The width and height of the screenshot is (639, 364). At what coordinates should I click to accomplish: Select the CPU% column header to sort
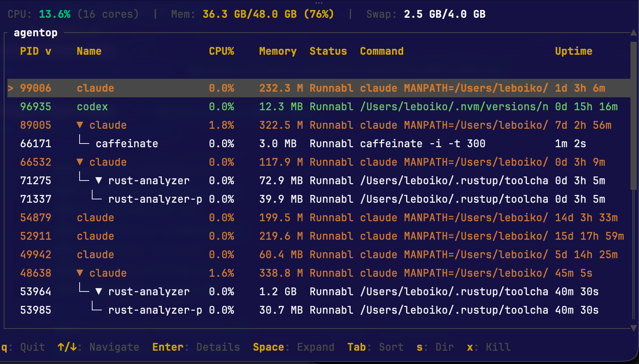tap(221, 51)
